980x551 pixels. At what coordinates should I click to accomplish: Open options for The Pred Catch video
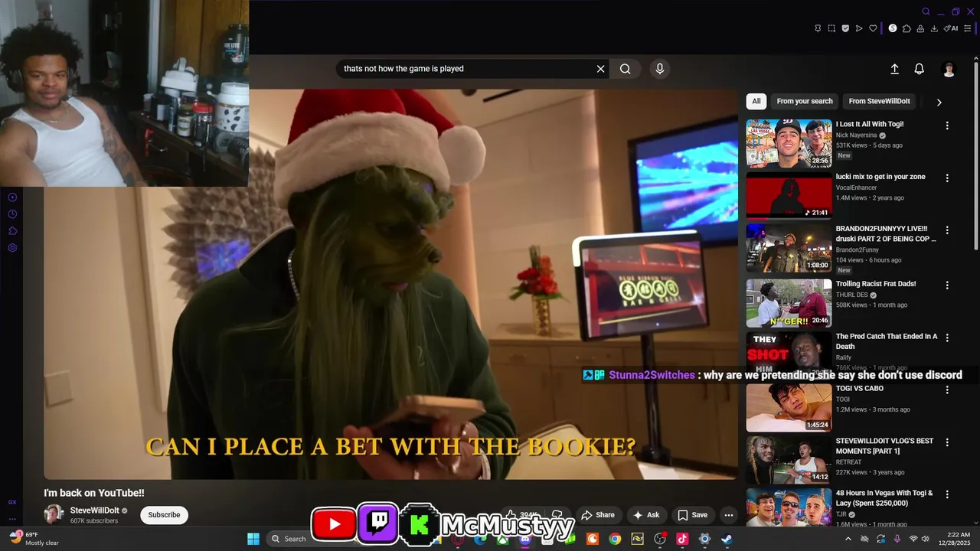947,337
